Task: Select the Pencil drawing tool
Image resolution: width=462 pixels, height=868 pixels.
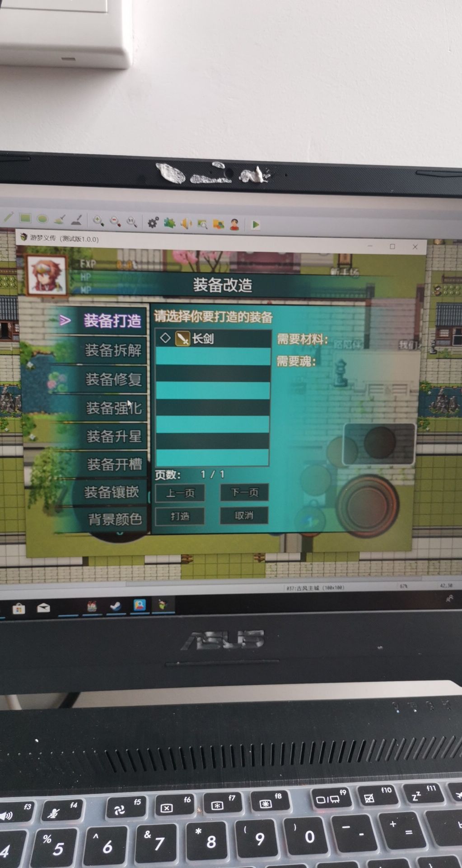Action: [x=8, y=217]
